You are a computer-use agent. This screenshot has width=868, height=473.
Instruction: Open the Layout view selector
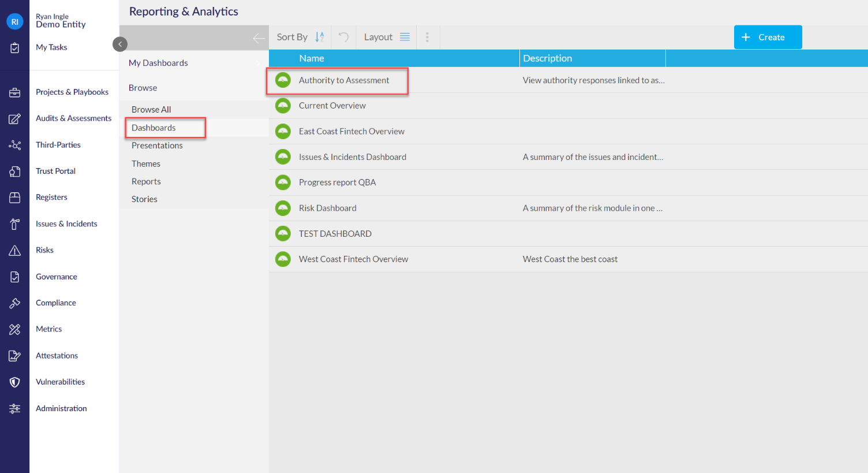387,37
